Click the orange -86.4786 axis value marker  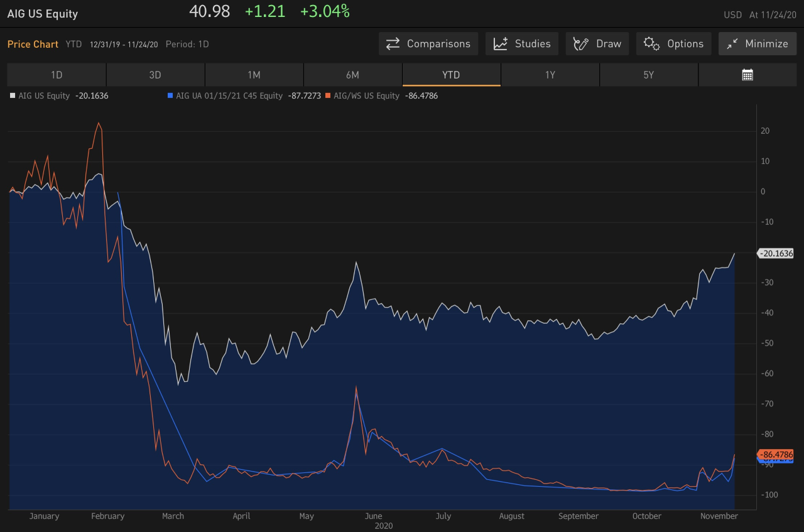[776, 454]
